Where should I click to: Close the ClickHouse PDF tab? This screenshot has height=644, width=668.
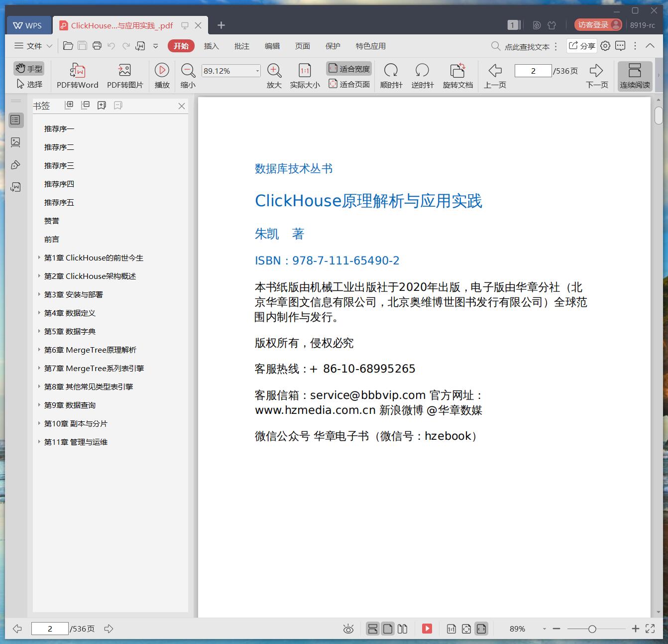tap(198, 25)
